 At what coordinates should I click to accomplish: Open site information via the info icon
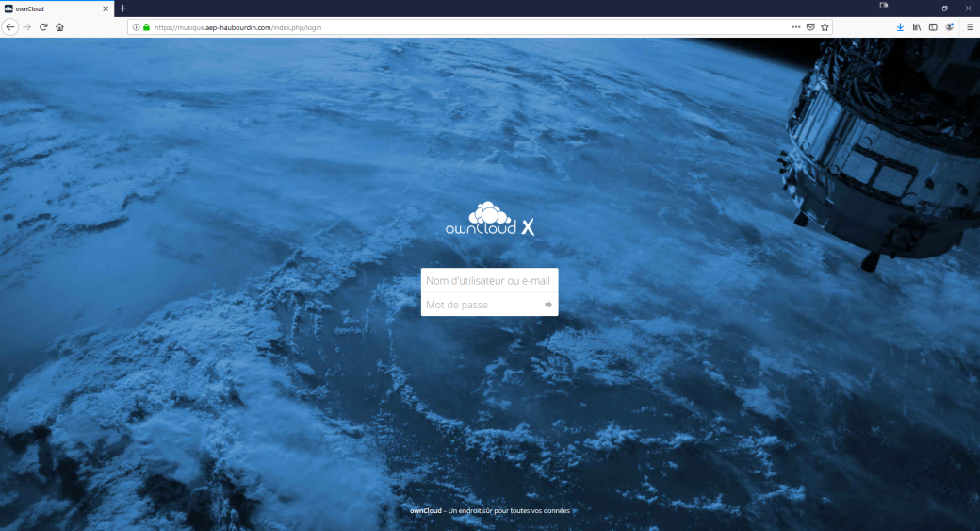click(136, 27)
